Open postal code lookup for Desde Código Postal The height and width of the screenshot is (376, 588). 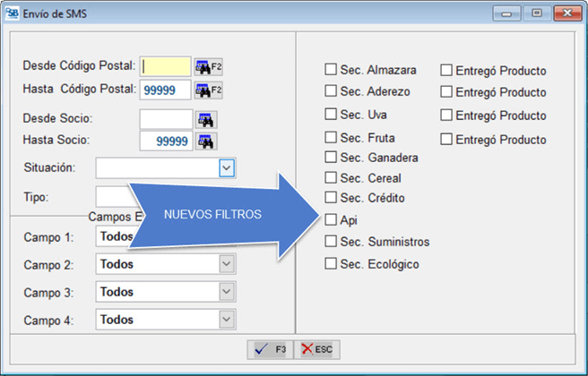[208, 67]
